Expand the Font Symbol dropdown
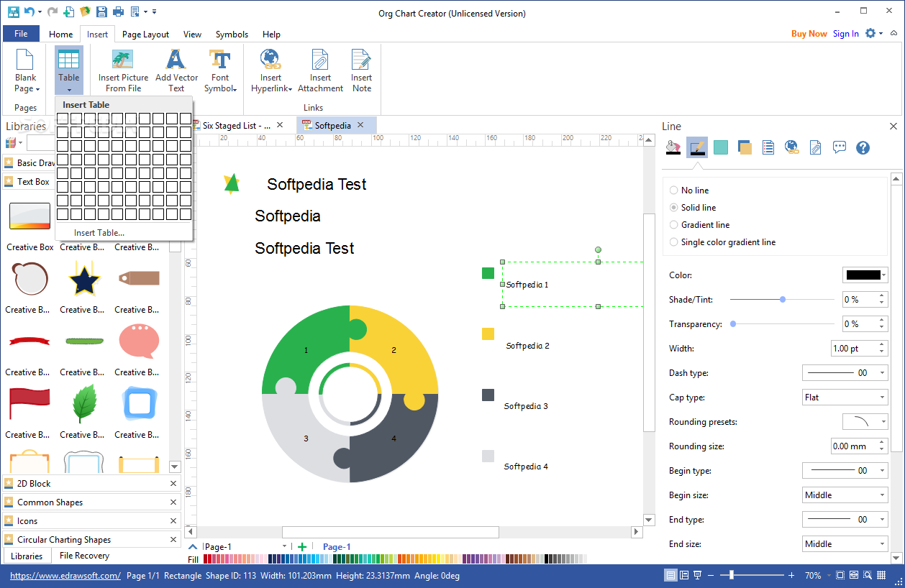Viewport: 905px width, 588px height. (220, 70)
